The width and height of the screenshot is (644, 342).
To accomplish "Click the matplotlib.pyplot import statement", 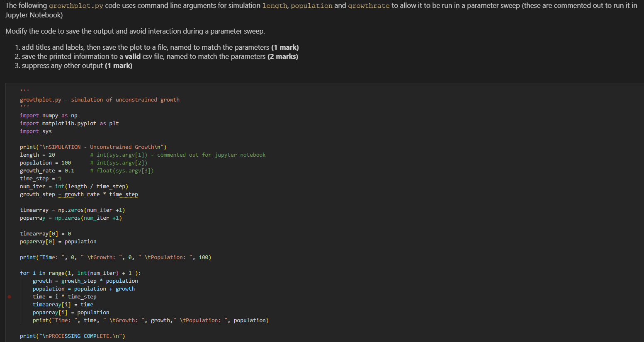I will (69, 123).
